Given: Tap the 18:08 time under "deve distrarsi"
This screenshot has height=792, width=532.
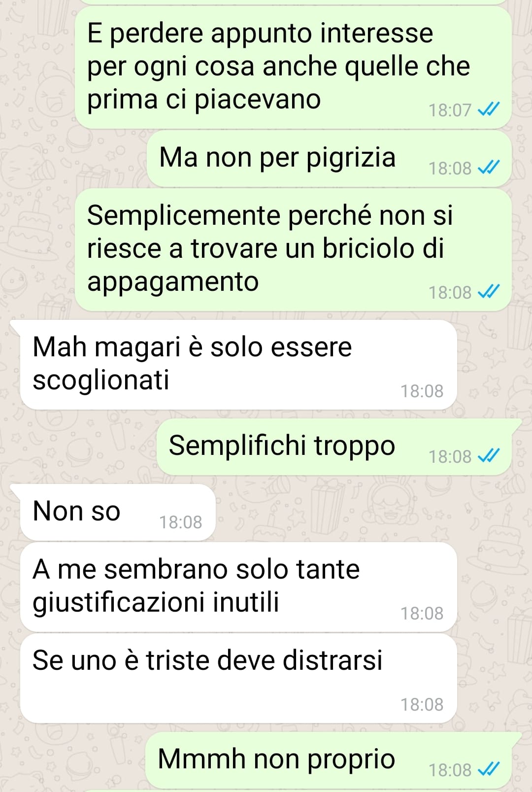Looking at the screenshot, I should [422, 704].
